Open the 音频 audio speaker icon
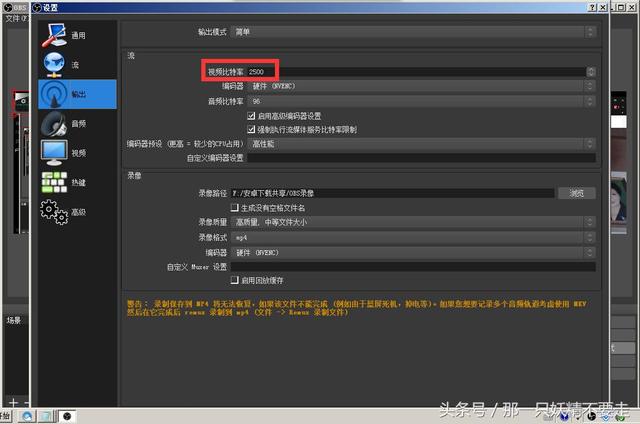Screen dimensions: 640x424 tap(54, 124)
